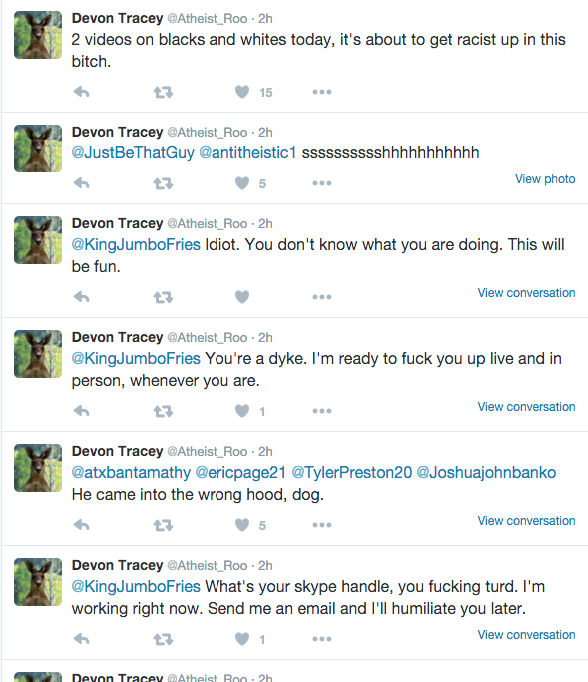Open the @TylerPreston20 mention

pos(351,473)
